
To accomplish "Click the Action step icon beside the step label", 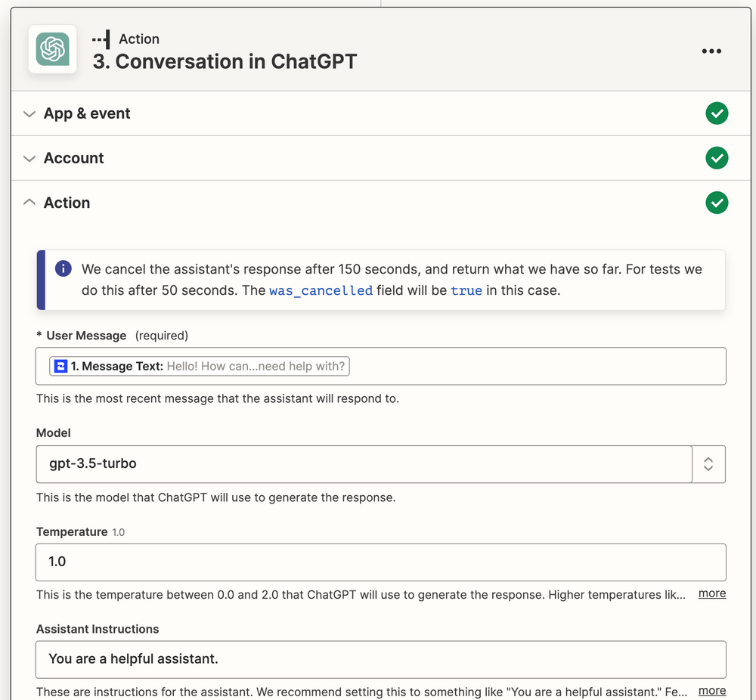I will pyautogui.click(x=102, y=38).
